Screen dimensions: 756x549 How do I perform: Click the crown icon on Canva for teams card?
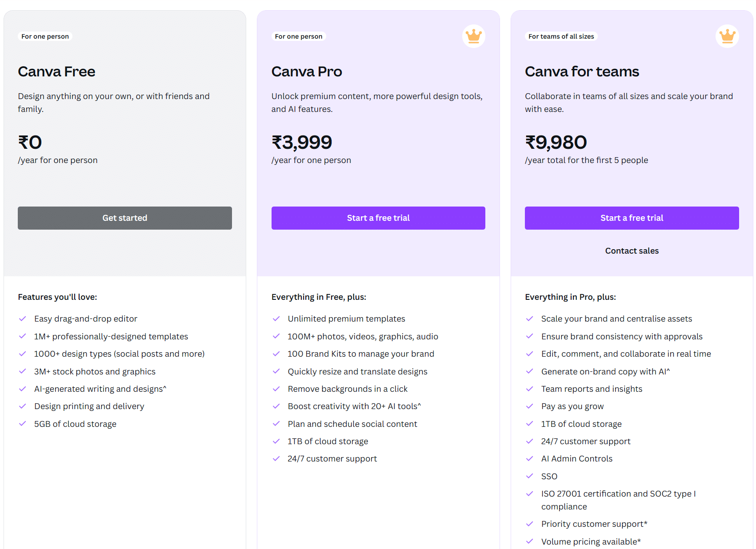tap(727, 36)
